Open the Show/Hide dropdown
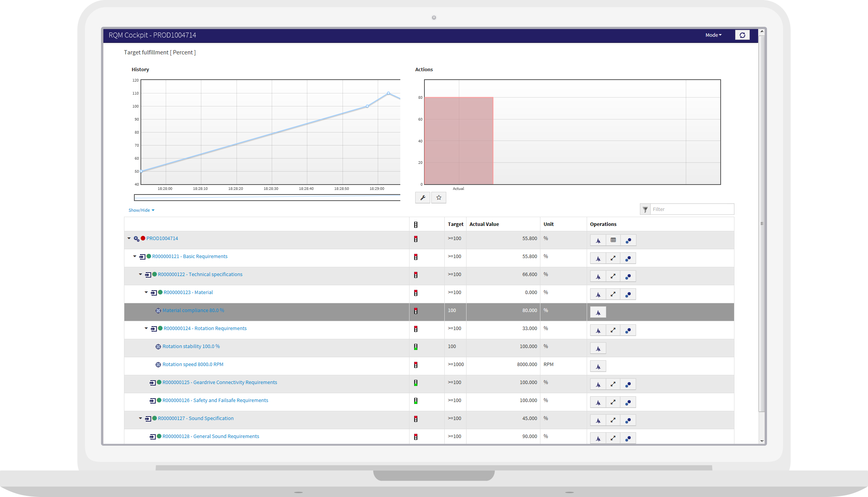Viewport: 868px width, 497px height. [x=141, y=210]
